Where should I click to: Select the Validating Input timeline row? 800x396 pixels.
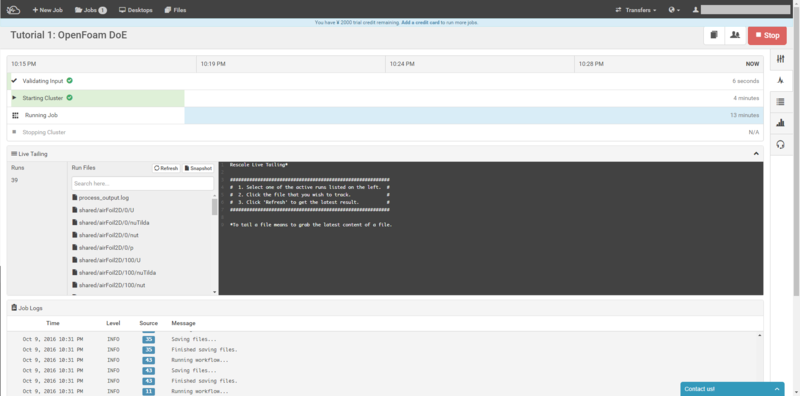385,81
